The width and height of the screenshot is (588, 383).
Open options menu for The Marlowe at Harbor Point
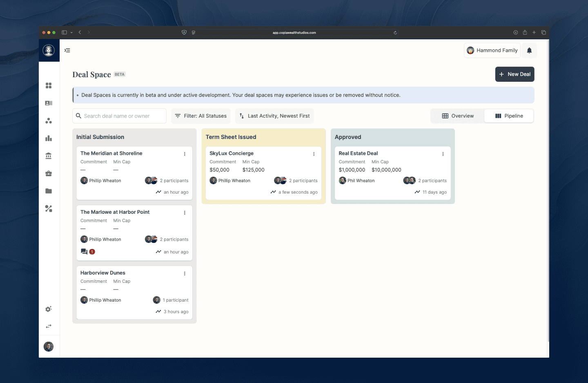pos(185,213)
